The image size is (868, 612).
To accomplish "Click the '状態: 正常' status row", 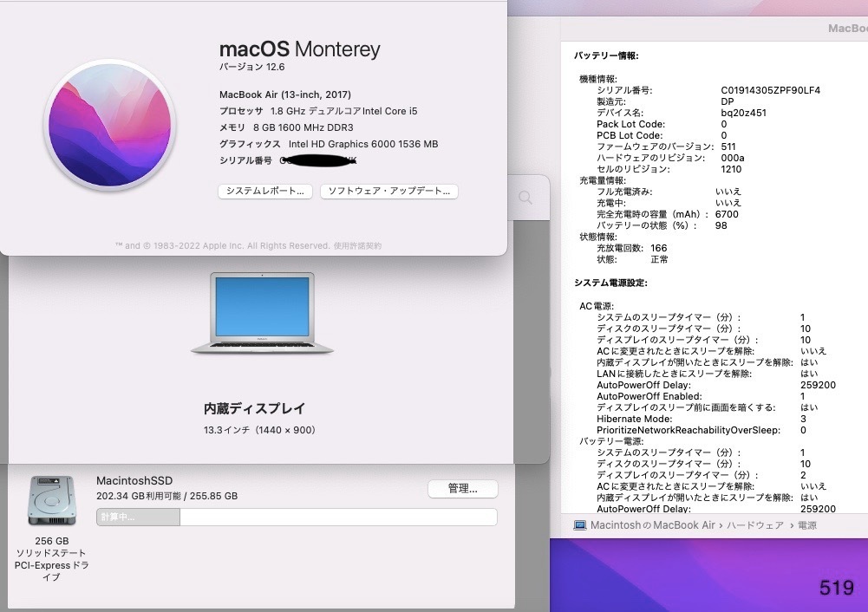I will (632, 259).
